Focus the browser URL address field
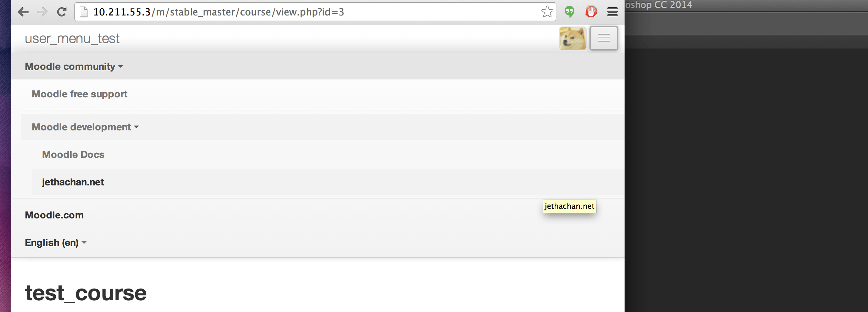868x312 pixels. [315, 12]
